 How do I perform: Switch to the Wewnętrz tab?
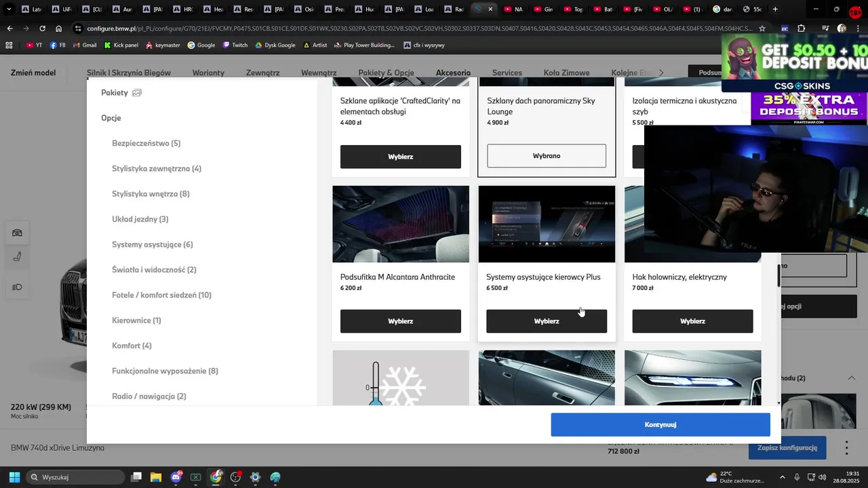coord(319,73)
